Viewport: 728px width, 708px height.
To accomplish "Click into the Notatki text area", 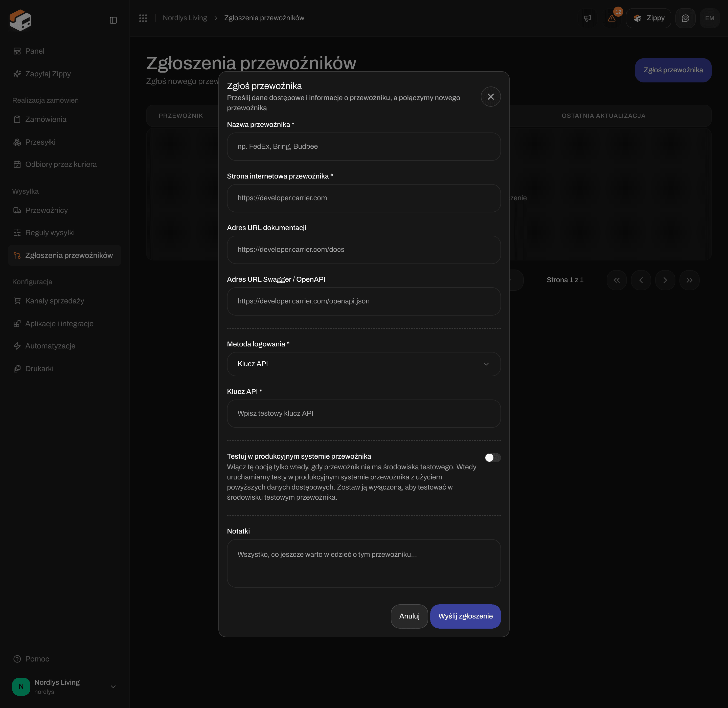I will 364,563.
